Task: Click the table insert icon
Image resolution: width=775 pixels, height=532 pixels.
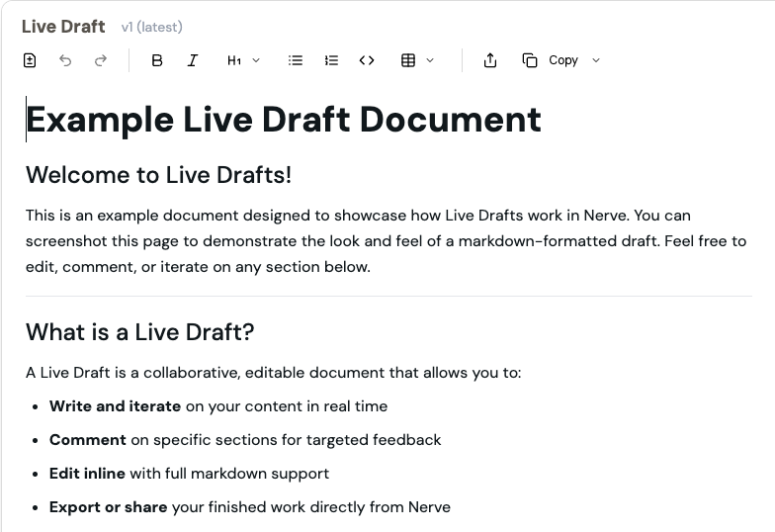Action: coord(408,60)
